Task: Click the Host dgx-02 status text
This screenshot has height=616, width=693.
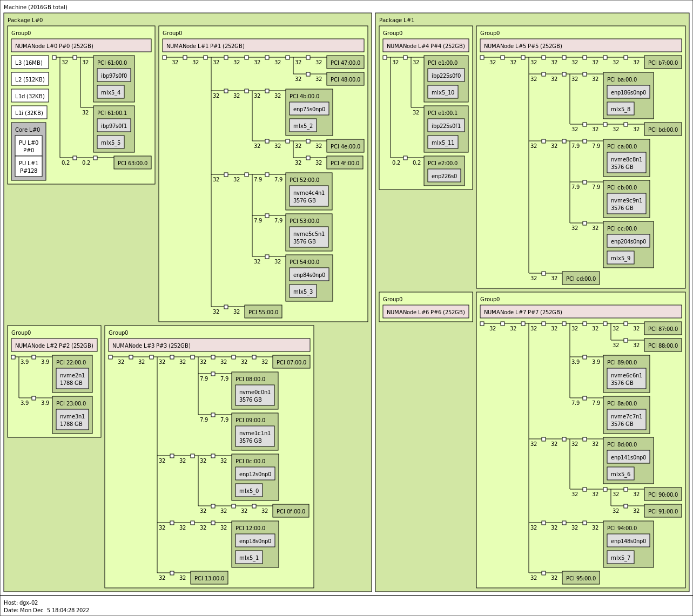Action: 20,603
